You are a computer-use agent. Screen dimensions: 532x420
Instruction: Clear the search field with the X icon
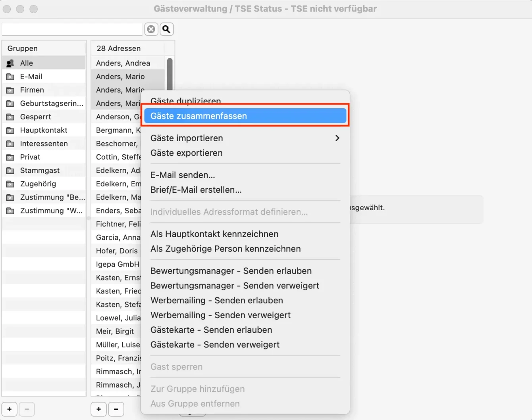point(151,29)
